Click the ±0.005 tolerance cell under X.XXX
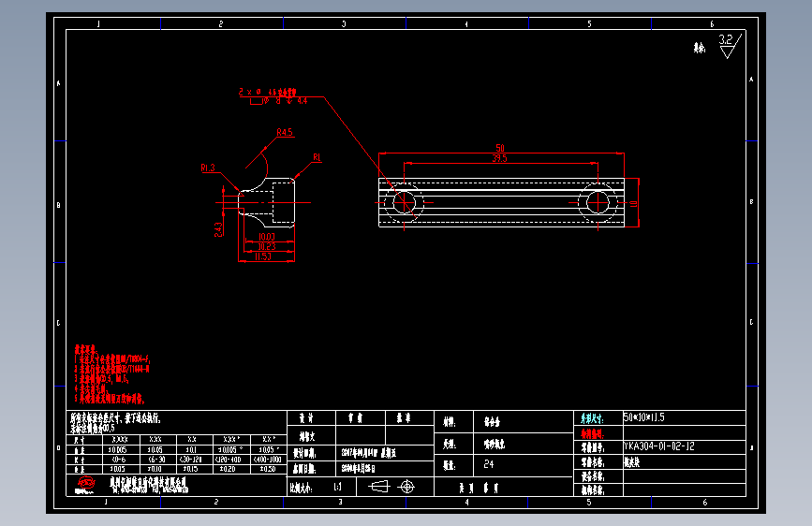Viewport: 812px width, 526px height. 121,450
